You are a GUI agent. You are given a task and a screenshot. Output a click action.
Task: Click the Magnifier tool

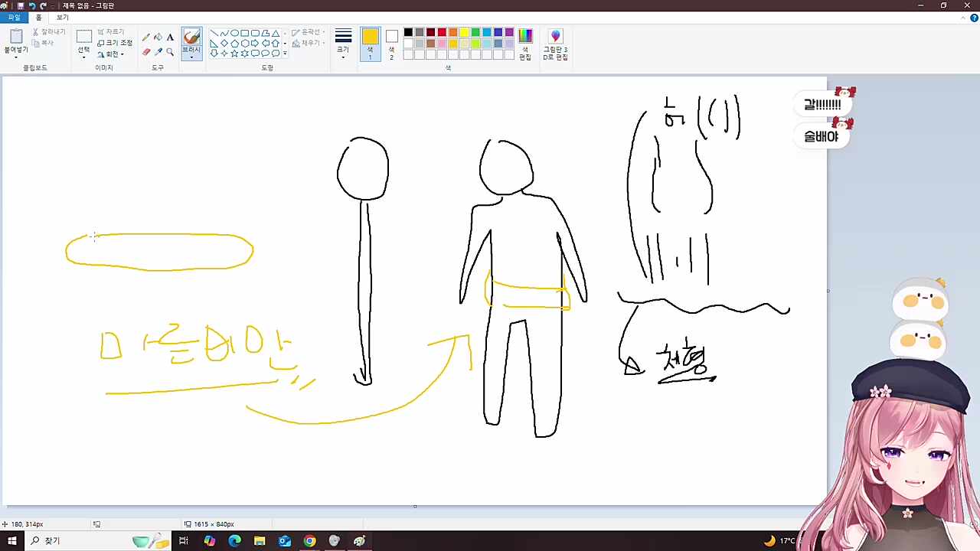pyautogui.click(x=170, y=52)
